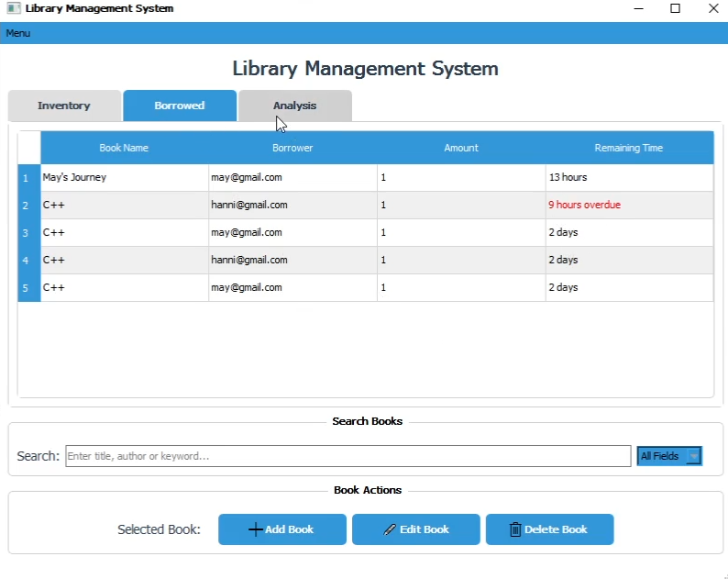
Task: Switch to the Analysis tab
Action: [x=294, y=106]
